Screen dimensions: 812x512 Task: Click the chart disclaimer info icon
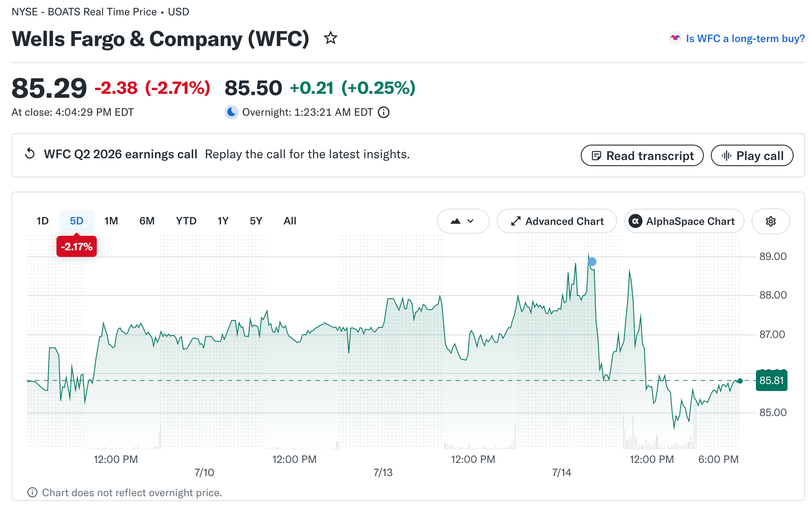[x=32, y=492]
